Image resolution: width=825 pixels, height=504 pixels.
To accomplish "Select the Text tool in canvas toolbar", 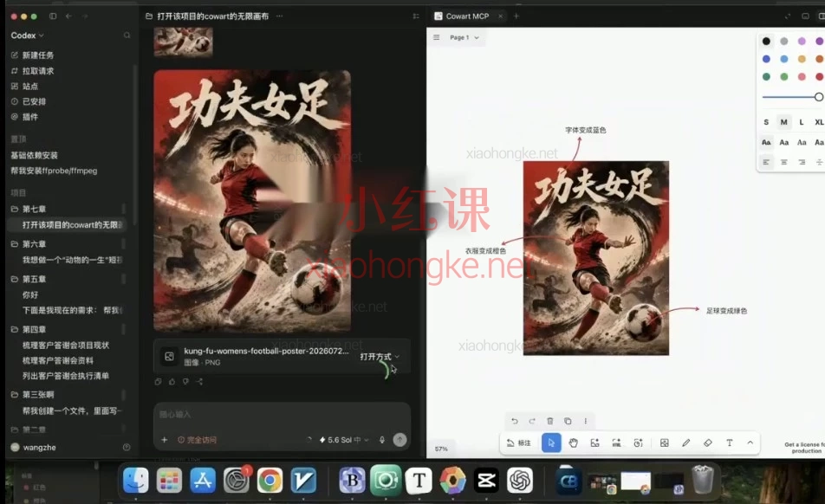I will (x=730, y=443).
